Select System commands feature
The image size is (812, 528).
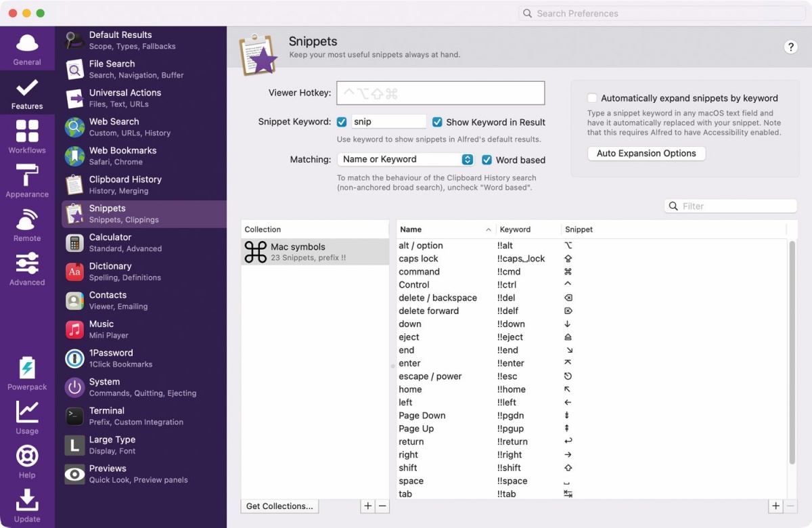(x=144, y=387)
